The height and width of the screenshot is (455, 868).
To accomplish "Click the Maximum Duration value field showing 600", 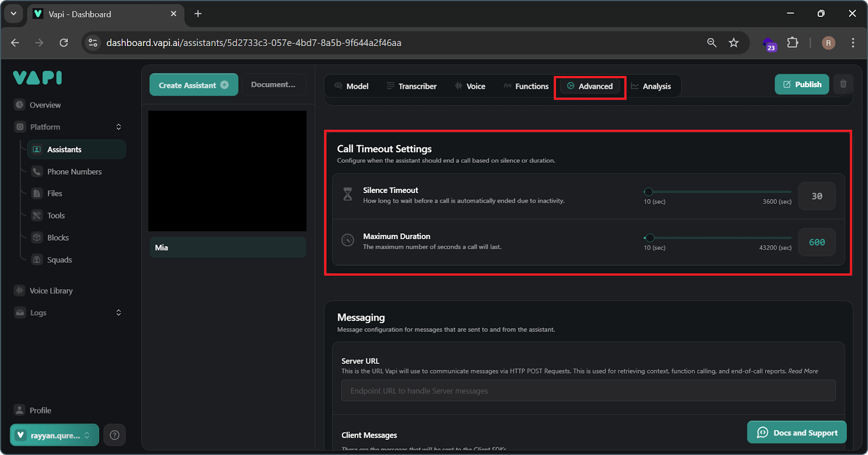I will tap(817, 242).
